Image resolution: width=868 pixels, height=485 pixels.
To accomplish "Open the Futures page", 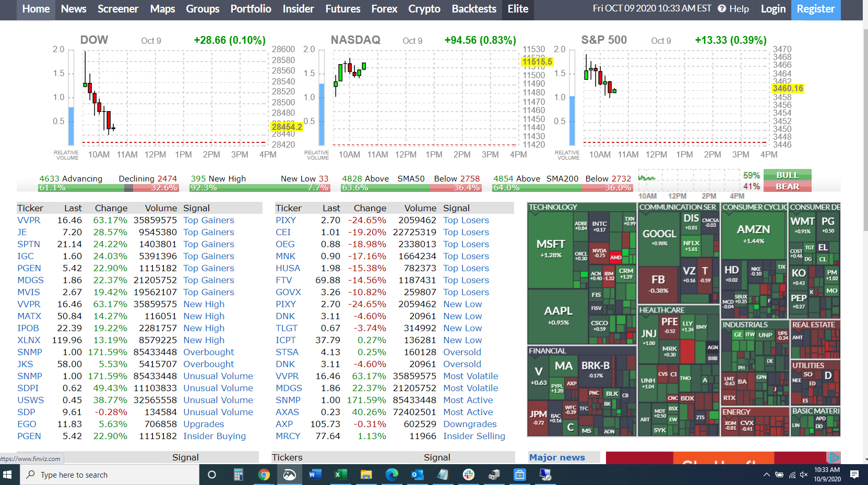I will (343, 9).
